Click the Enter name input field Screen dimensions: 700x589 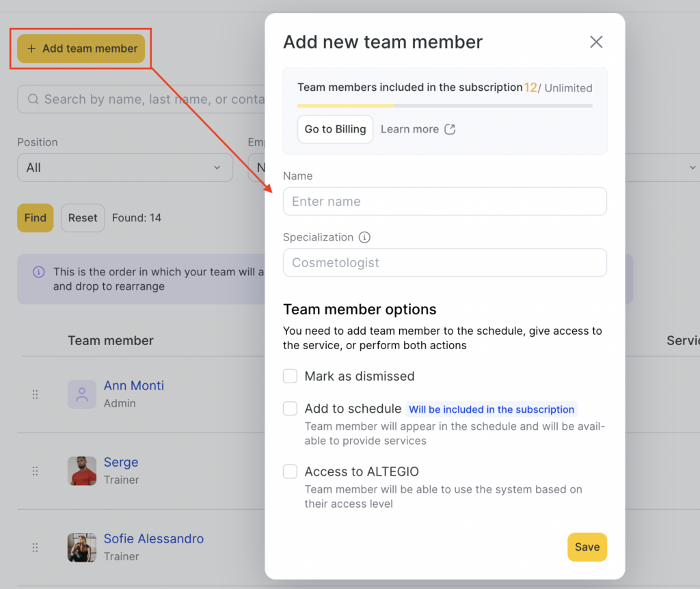[x=444, y=202]
